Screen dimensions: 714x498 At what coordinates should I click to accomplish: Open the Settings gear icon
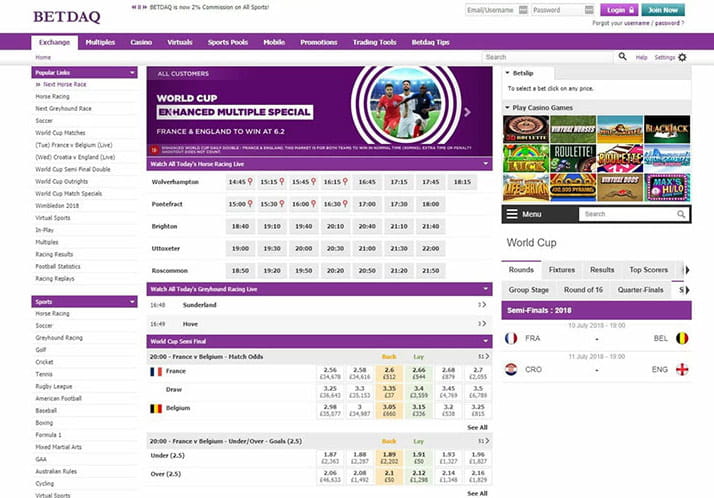682,57
